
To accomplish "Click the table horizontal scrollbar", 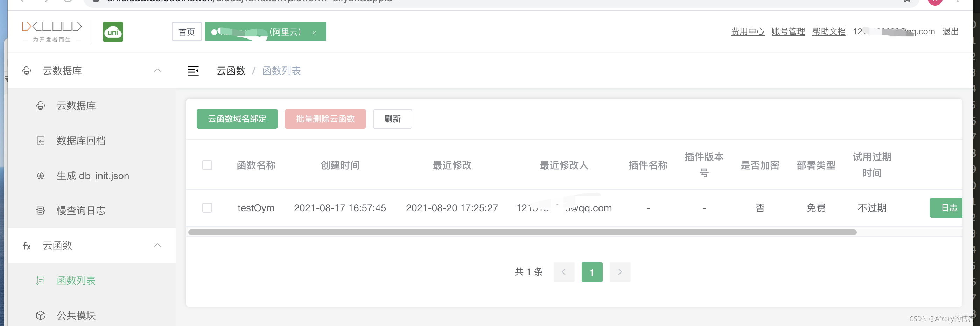I will click(x=522, y=232).
